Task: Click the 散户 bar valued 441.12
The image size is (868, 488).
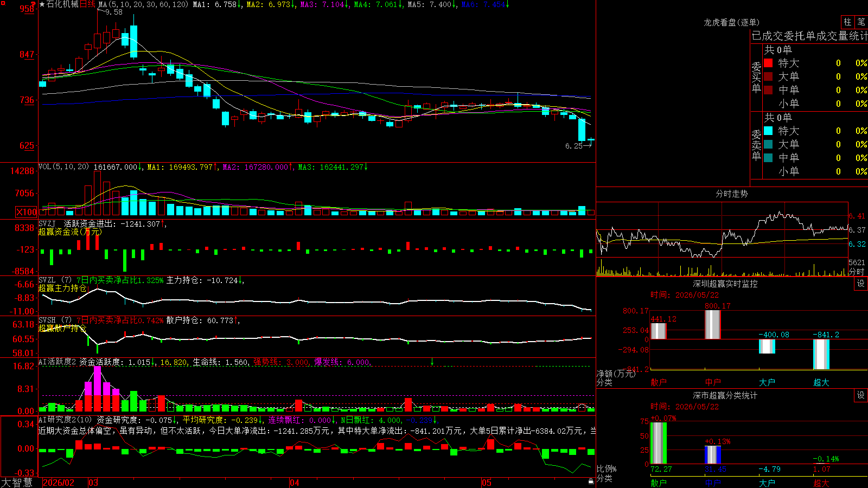Action: 659,331
